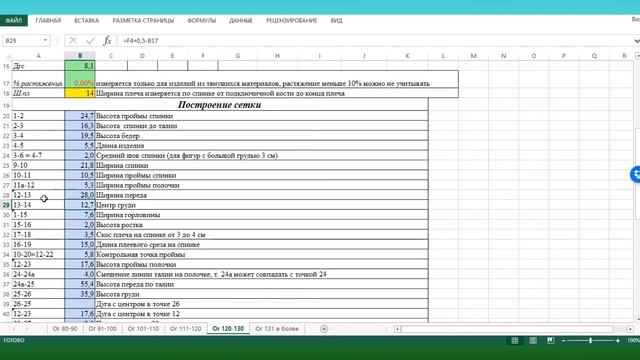Open the ДАННЫЕ ribbon tab

[241, 20]
